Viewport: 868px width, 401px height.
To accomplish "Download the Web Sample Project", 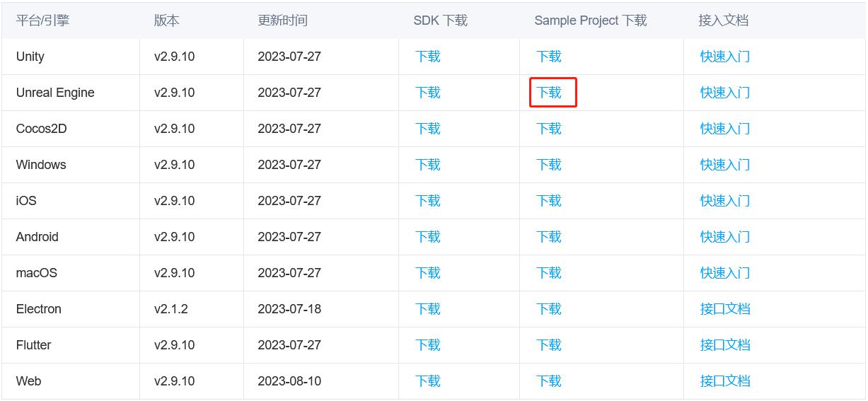I will click(x=549, y=381).
